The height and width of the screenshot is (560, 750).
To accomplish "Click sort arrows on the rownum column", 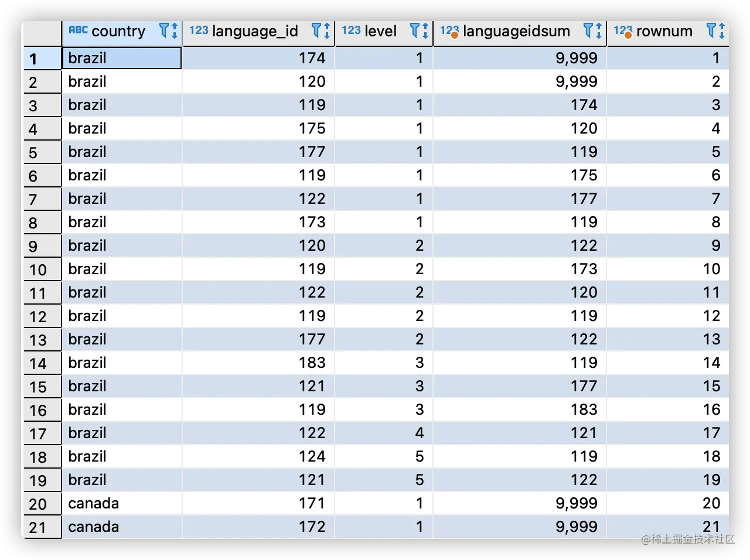I will pos(722,30).
